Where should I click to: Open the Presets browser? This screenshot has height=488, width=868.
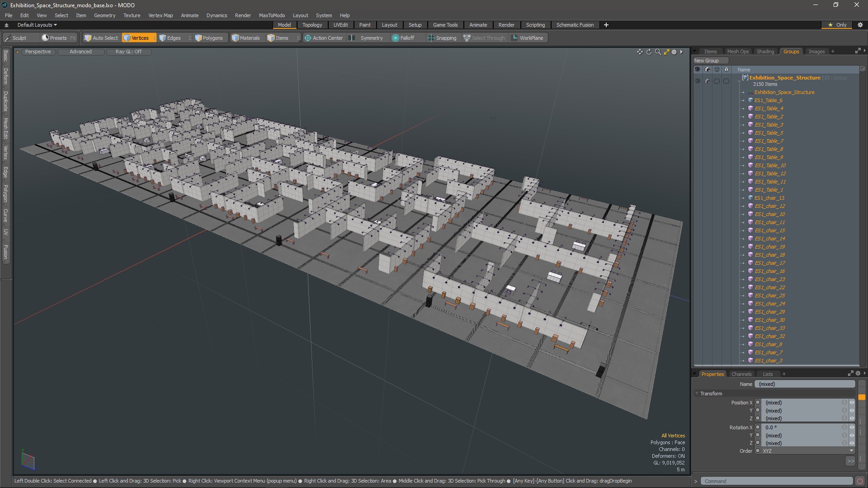58,38
